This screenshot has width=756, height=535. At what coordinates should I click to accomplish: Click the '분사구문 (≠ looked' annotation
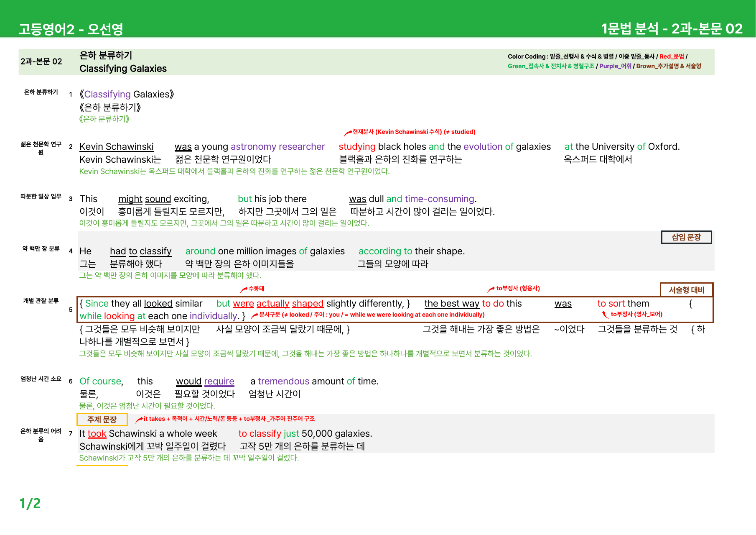click(284, 315)
